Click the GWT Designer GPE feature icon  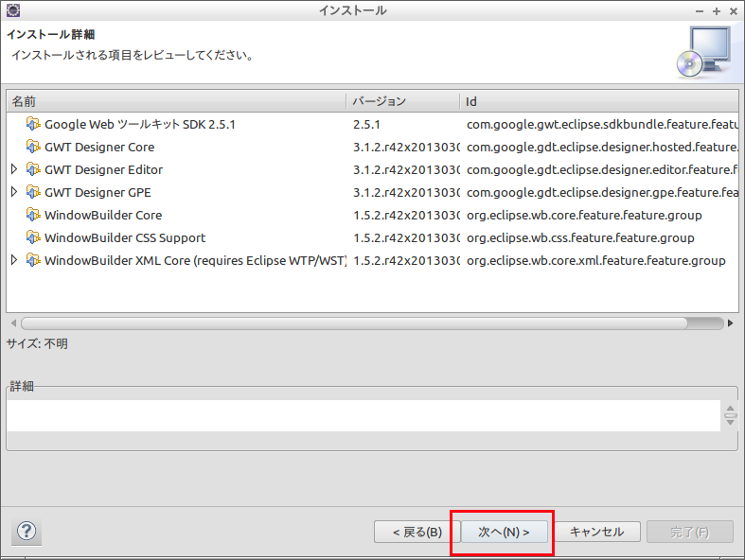coord(33,192)
